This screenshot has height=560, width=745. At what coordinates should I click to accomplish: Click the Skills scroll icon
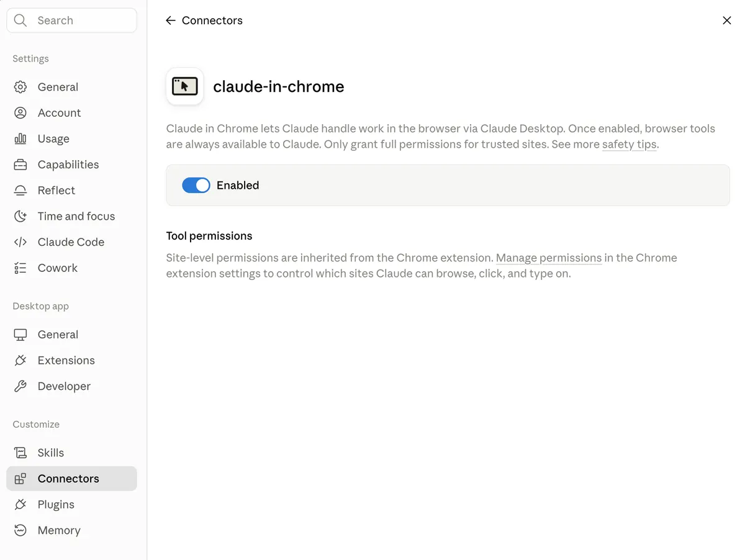click(20, 453)
